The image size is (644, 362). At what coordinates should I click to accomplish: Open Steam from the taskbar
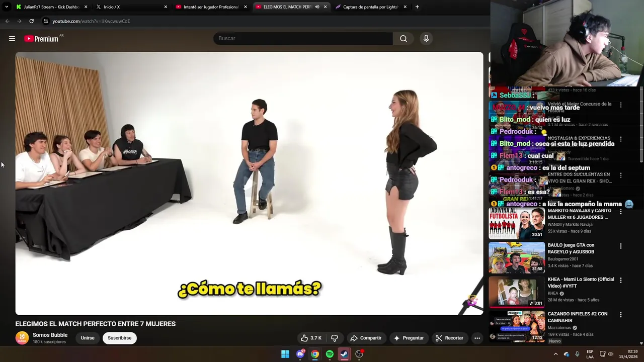[x=344, y=354]
